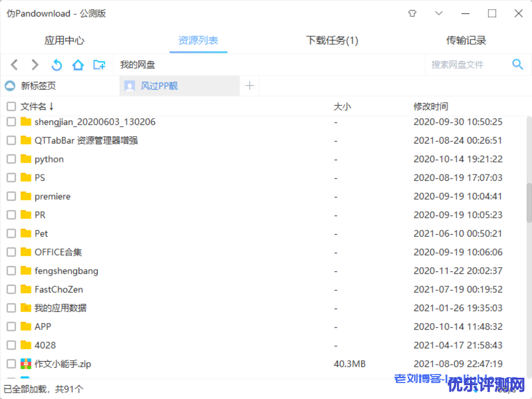The image size is (532, 399).
Task: Click the 40.3MB size value
Action: pos(350,364)
